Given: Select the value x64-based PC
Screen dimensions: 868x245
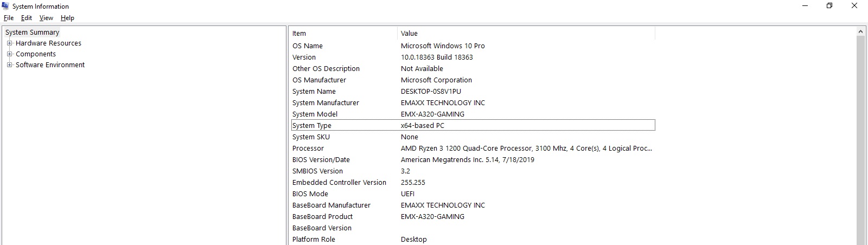Looking at the screenshot, I should (423, 126).
